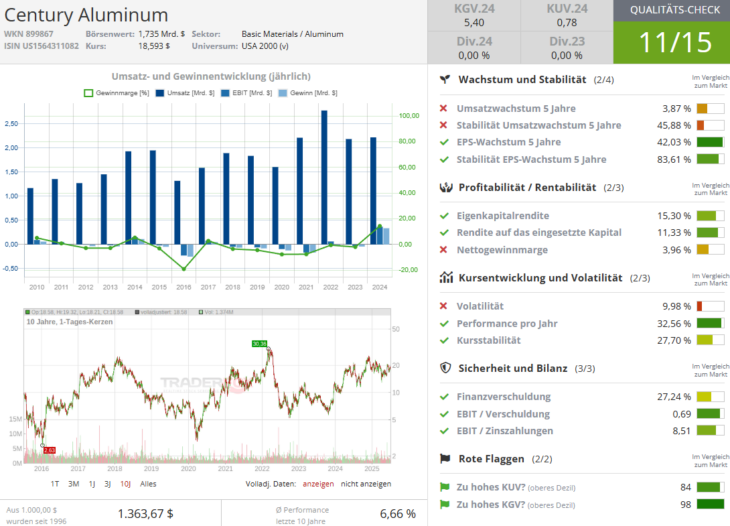Click the red X beside Umsatzwachstum 5 Jahre
This screenshot has height=526, width=730.
click(444, 108)
